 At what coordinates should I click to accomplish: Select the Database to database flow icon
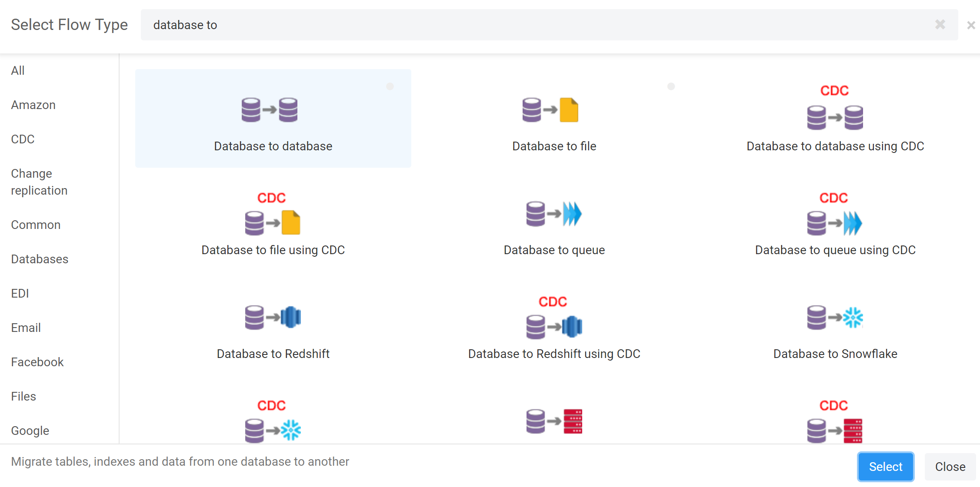coord(270,110)
